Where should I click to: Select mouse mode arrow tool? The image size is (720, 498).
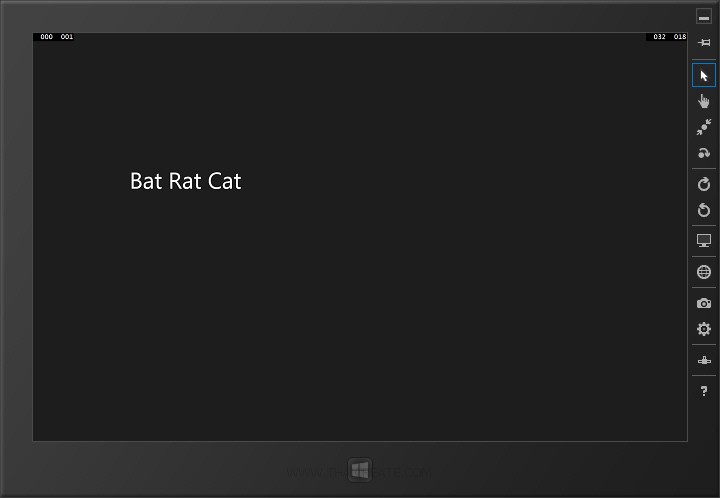[x=704, y=75]
